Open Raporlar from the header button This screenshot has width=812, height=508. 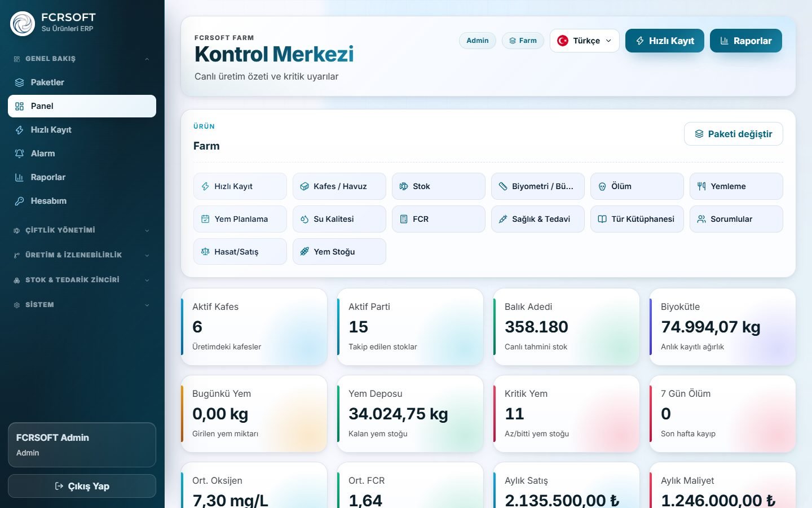coord(746,41)
